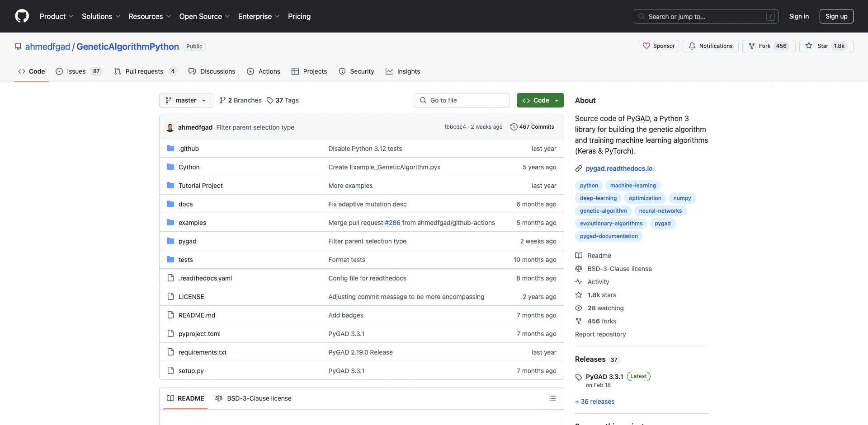The height and width of the screenshot is (425, 868).
Task: Click the folder icon for pygad
Action: pyautogui.click(x=170, y=241)
